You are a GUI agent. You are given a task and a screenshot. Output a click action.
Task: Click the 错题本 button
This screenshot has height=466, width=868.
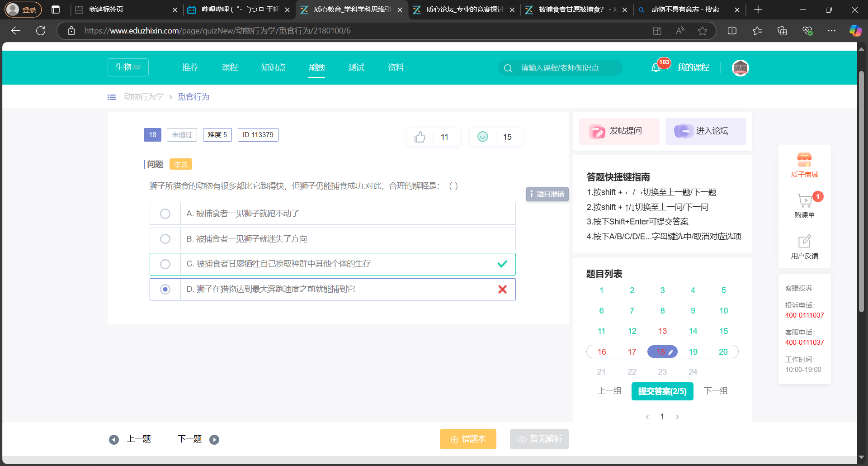(468, 439)
